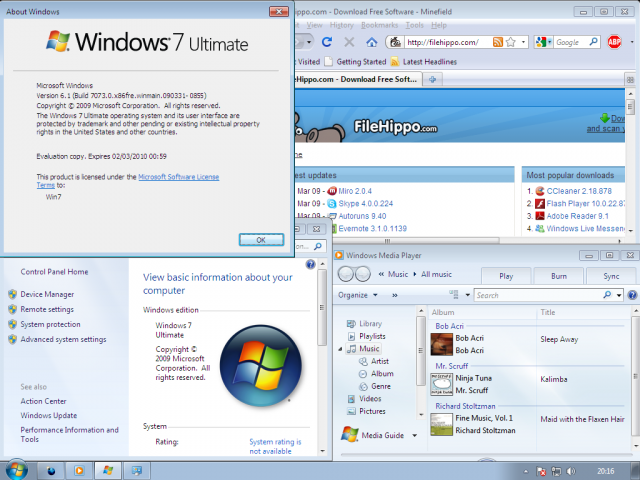Screen dimensions: 640x480
Task: Click the Media Player search magnifier
Action: click(607, 295)
